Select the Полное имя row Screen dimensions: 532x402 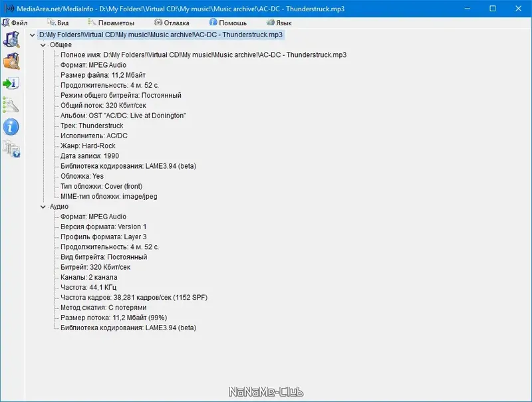pyautogui.click(x=203, y=55)
